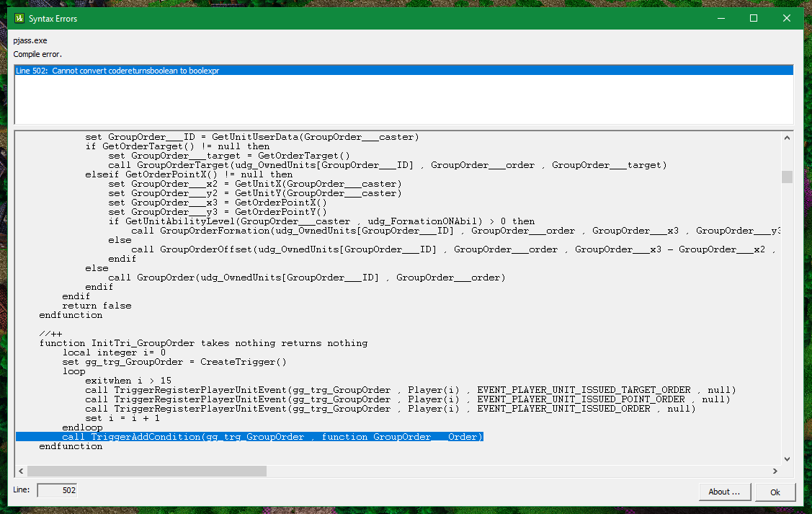Viewport: 812px width, 514px height.
Task: Click the 'local integer i= 0' line
Action: (114, 353)
